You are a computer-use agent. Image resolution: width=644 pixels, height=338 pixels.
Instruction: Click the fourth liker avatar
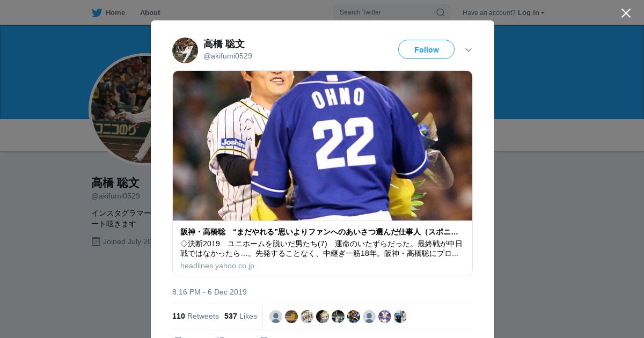tap(323, 317)
